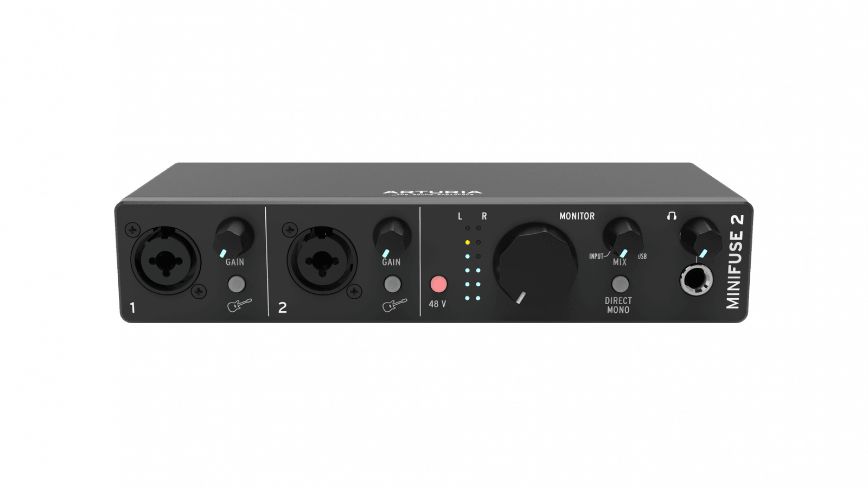Click the GAIN label of input 2

coord(391,262)
